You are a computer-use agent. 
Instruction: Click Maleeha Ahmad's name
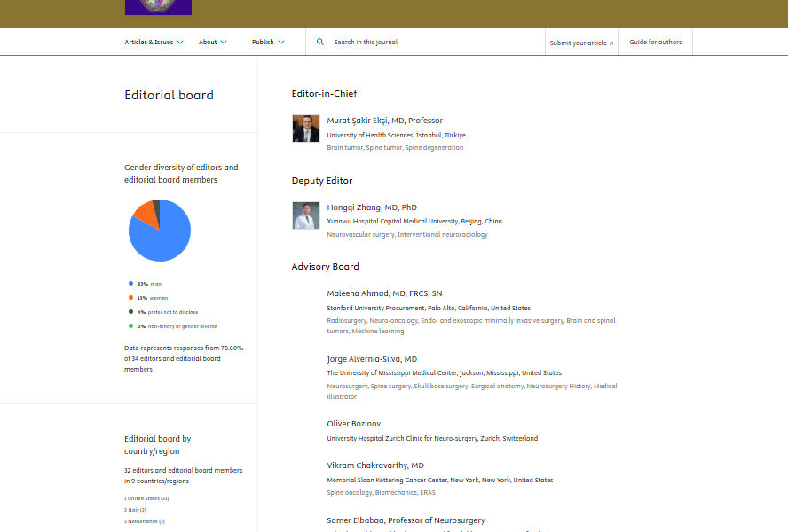pos(384,293)
